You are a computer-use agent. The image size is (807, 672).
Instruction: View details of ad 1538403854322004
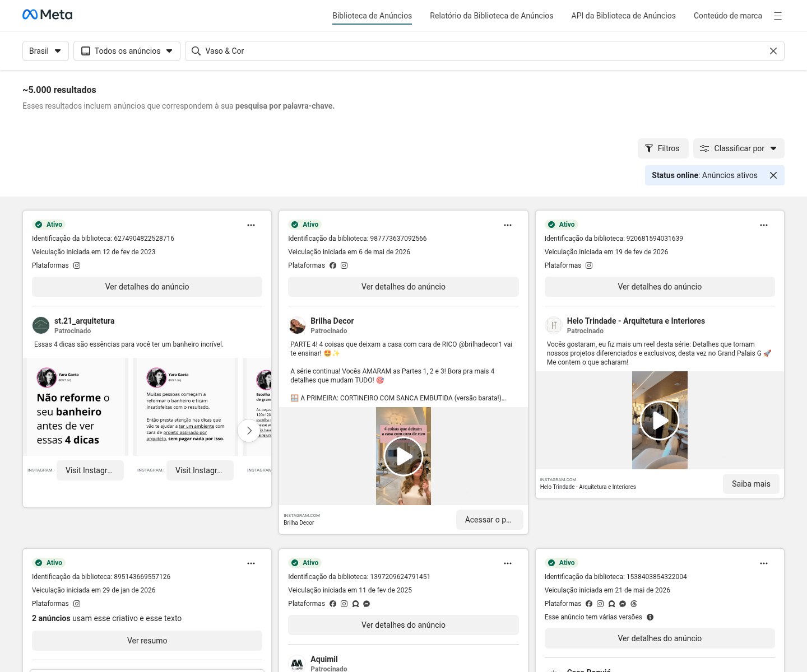(660, 638)
